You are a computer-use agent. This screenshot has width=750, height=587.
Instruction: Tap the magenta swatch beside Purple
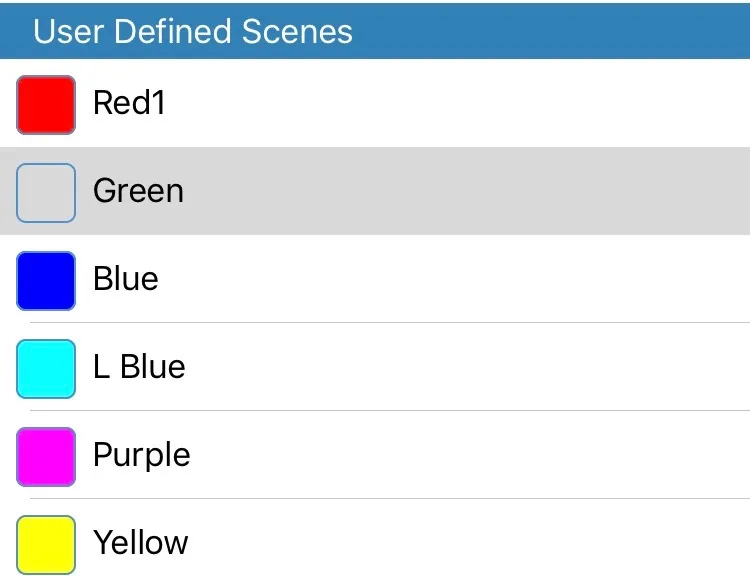click(46, 456)
